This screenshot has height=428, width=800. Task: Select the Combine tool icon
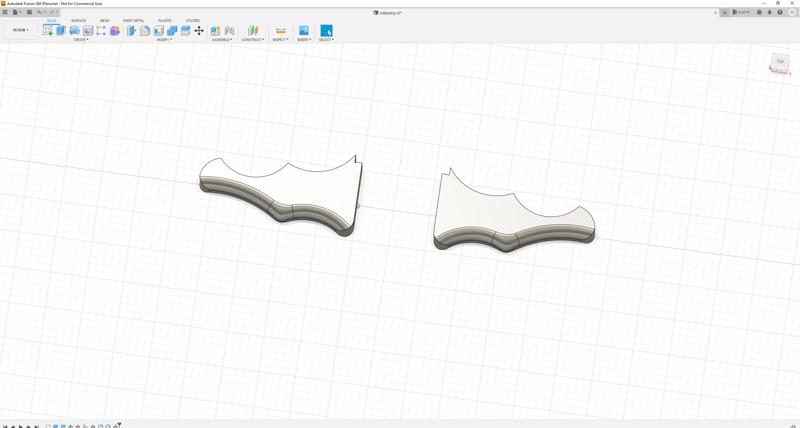click(172, 31)
